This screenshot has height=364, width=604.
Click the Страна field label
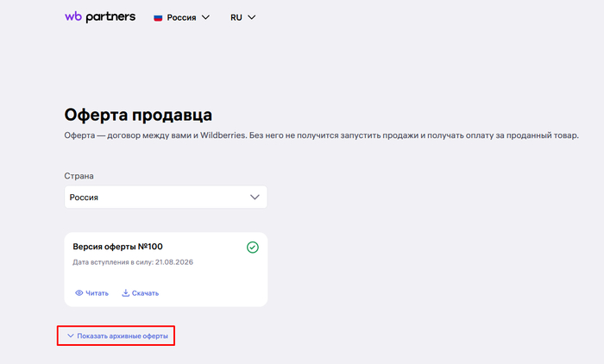pyautogui.click(x=79, y=176)
